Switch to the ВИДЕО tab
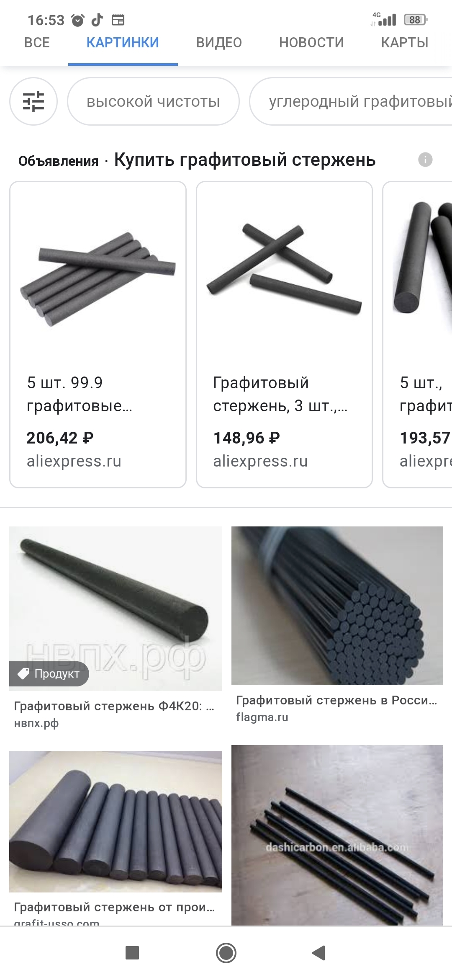Image resolution: width=452 pixels, height=980 pixels. coord(219,43)
